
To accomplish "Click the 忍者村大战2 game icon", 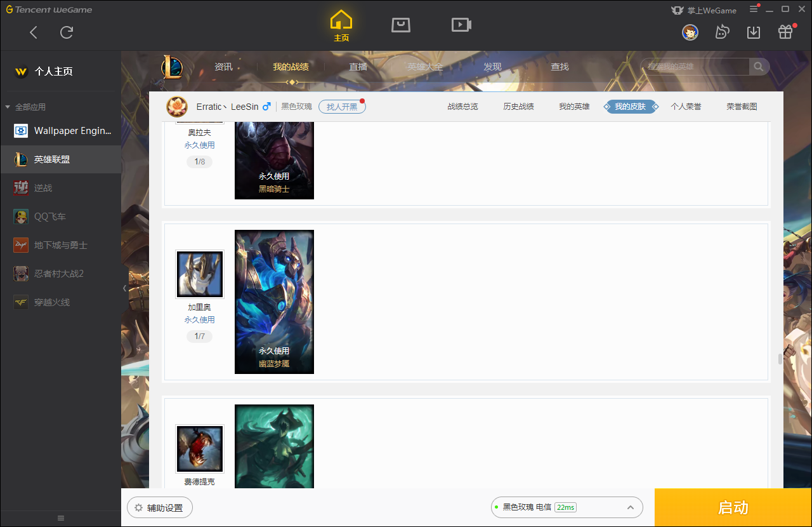I will (x=21, y=274).
